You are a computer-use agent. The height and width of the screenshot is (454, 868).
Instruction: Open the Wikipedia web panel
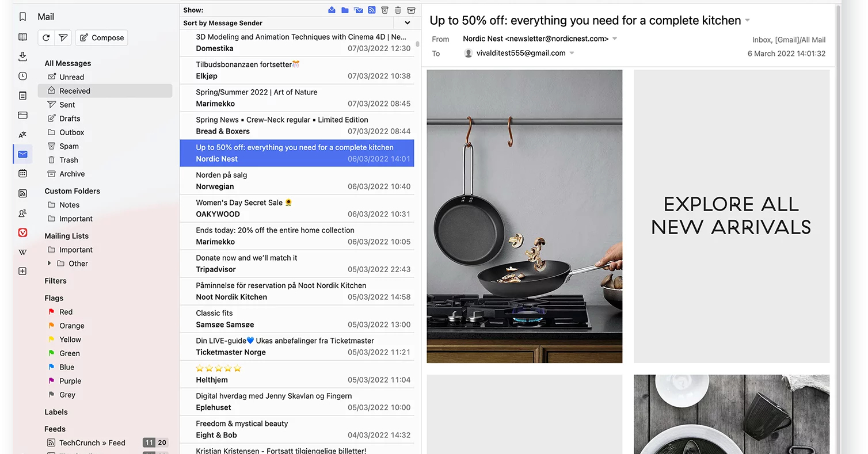tap(22, 252)
